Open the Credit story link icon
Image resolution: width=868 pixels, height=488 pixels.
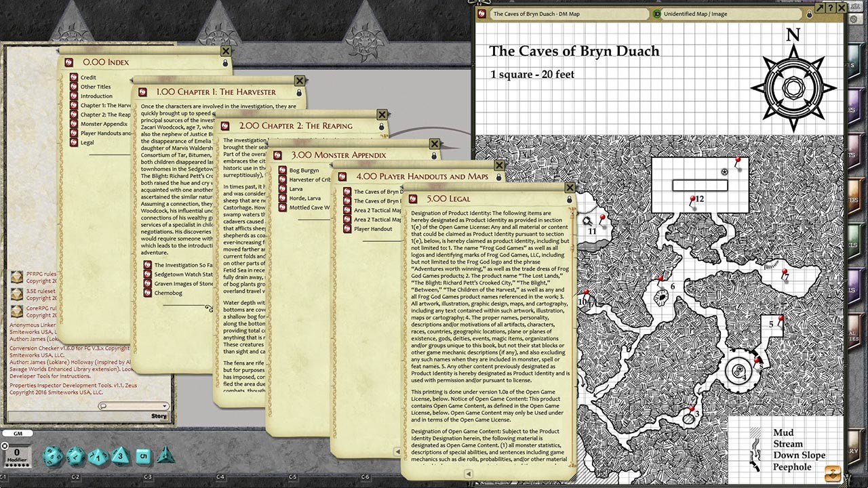74,78
